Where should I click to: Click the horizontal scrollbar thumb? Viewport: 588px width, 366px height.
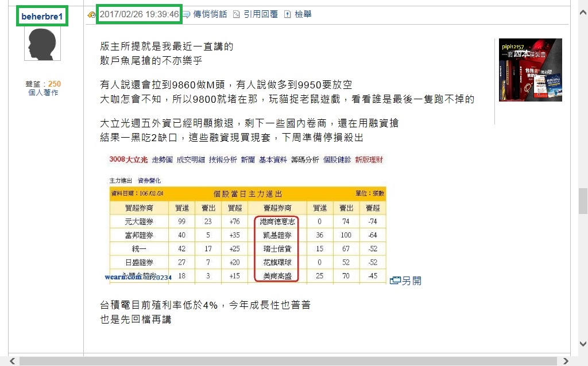coord(288,361)
